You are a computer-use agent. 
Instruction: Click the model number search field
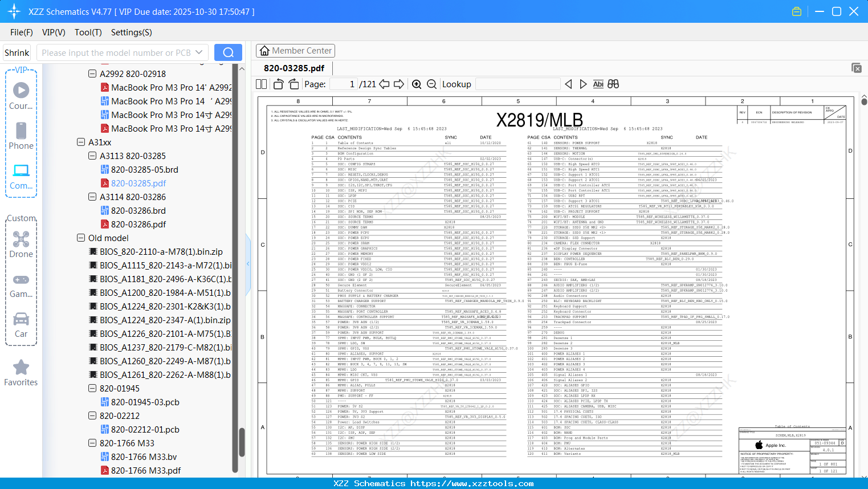116,52
